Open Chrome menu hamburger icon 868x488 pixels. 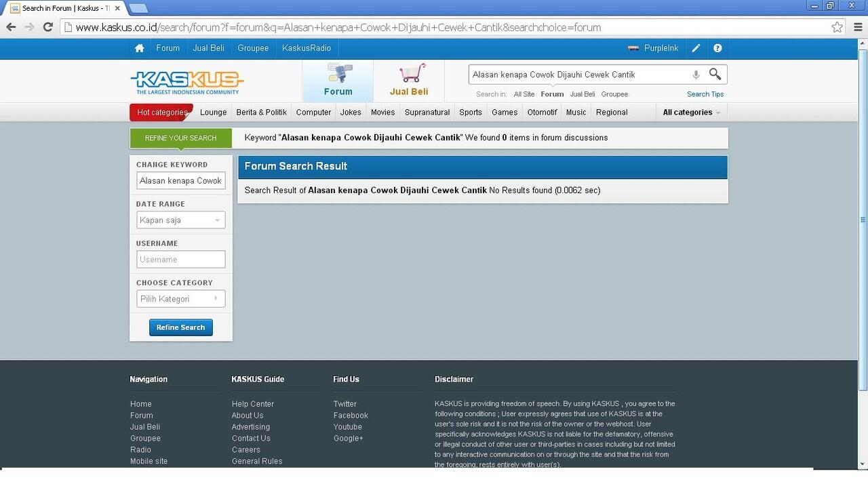click(x=856, y=27)
